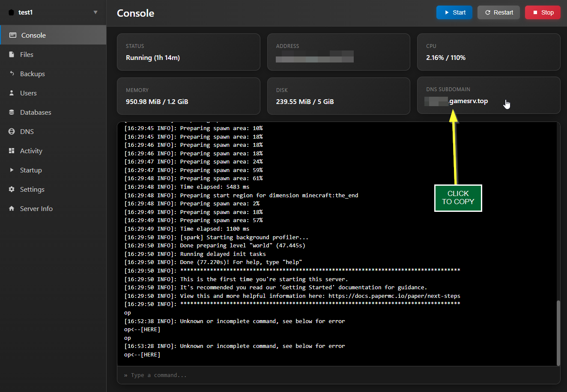This screenshot has width=567, height=392.
Task: Click the CPU value '2.16% / 110%'
Action: (x=446, y=57)
